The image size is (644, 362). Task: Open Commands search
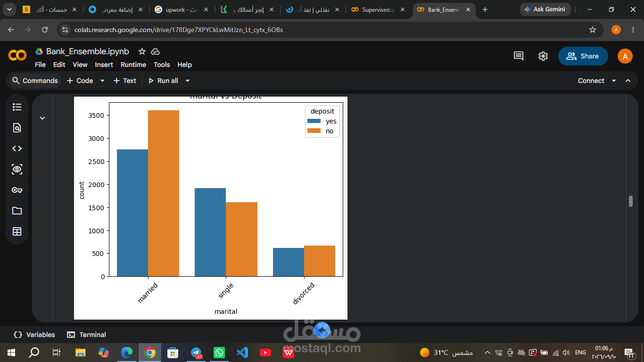(x=35, y=81)
